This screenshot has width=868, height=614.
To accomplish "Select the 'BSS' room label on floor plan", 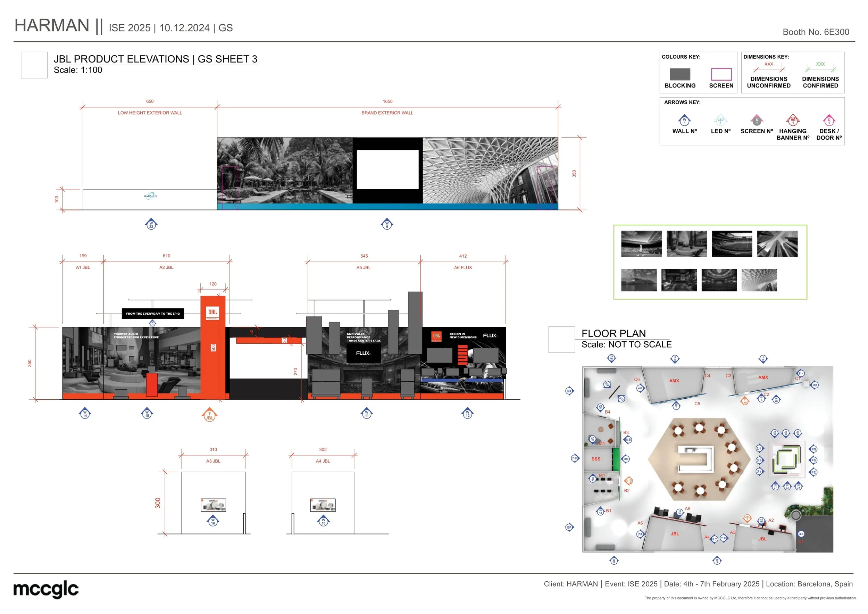I will 596,459.
